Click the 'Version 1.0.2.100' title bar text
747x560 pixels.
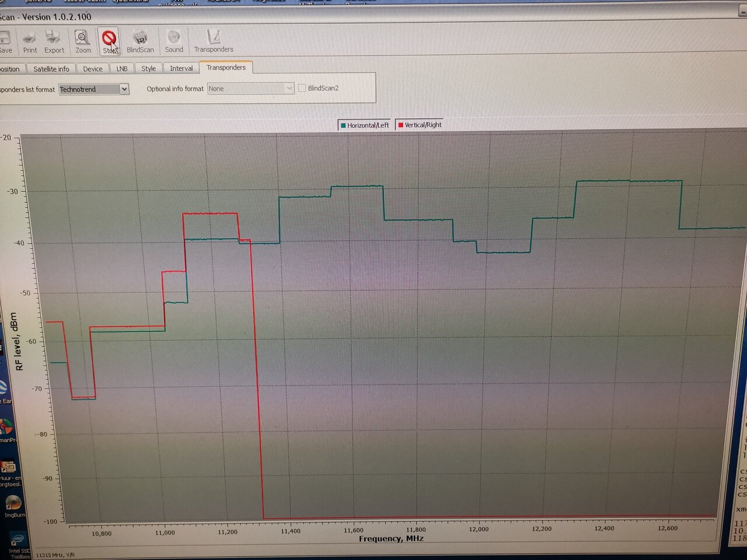coord(57,17)
